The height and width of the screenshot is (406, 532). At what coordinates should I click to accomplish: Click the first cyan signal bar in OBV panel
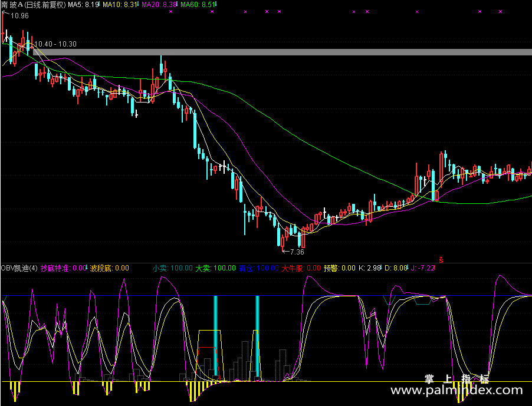(x=215, y=335)
